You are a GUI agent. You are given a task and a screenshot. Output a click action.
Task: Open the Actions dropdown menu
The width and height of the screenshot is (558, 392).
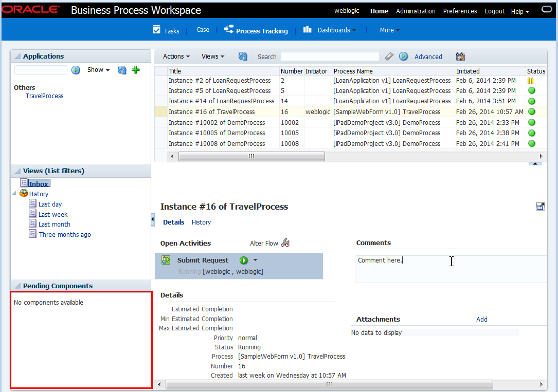coord(176,57)
